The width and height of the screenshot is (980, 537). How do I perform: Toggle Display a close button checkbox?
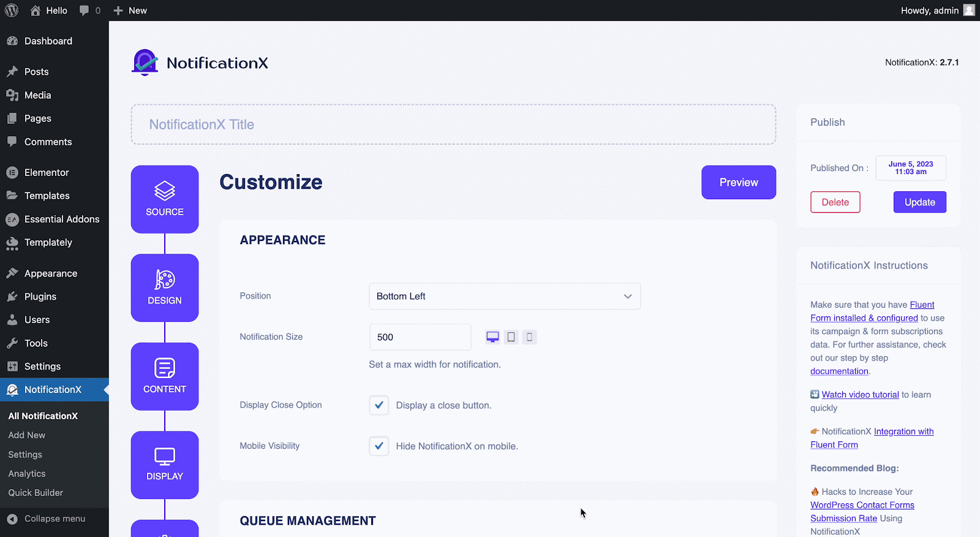click(x=379, y=405)
